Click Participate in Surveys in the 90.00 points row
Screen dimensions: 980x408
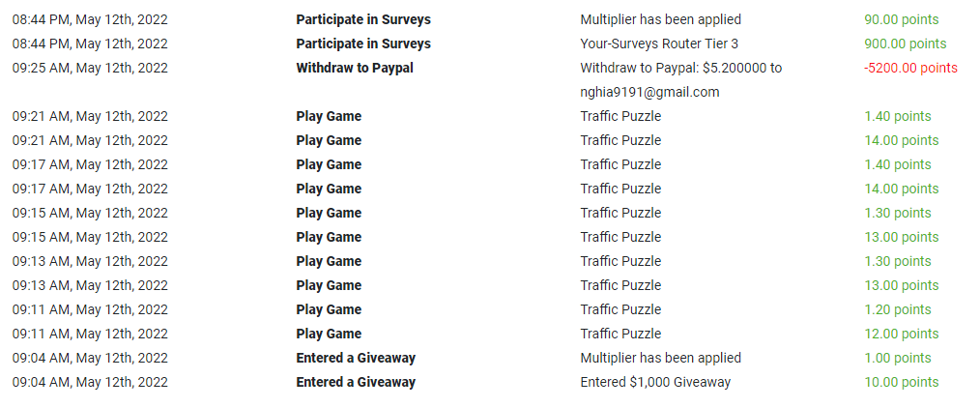click(x=363, y=19)
